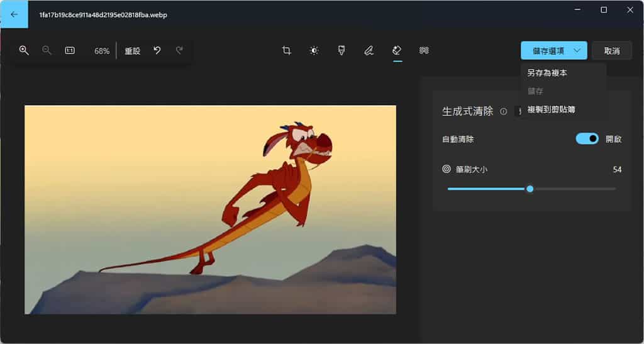The image size is (644, 344).
Task: Collapse the save options dropdown chevron
Action: (x=577, y=51)
